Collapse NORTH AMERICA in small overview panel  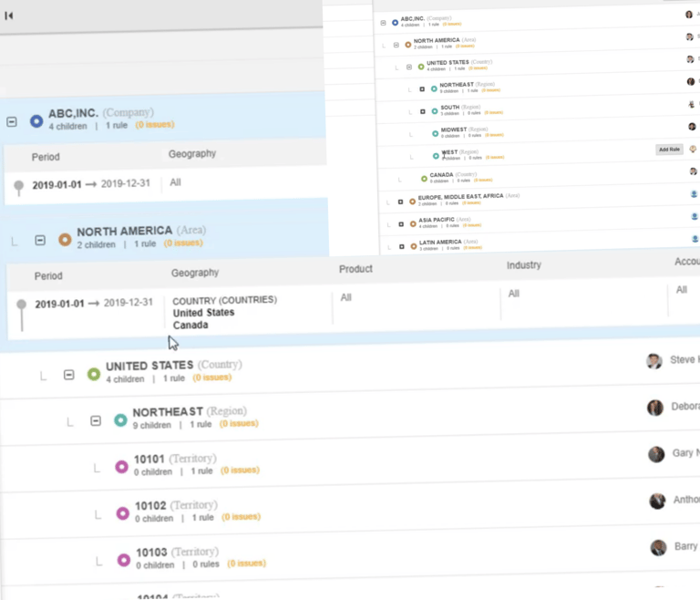396,45
